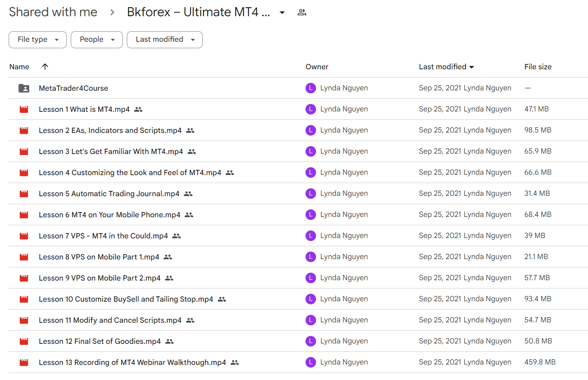The width and height of the screenshot is (588, 380).
Task: Open the Last modified filter dropdown
Action: [165, 40]
